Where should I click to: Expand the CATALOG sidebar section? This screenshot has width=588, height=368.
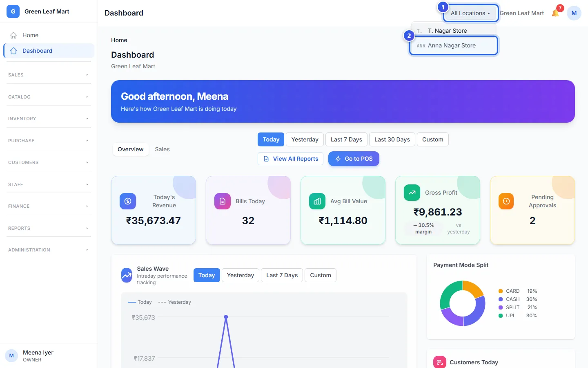49,97
